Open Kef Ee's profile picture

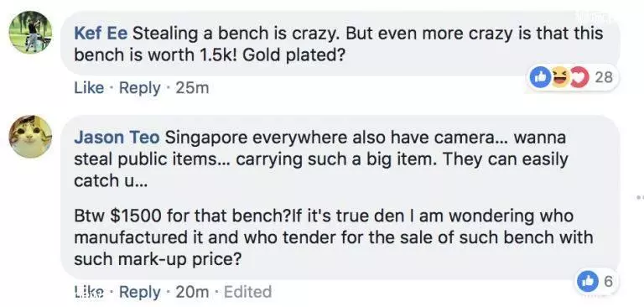[x=30, y=33]
